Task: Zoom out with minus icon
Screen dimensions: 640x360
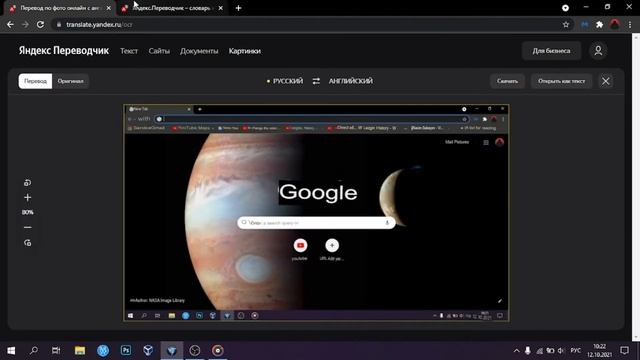Action: [27, 227]
